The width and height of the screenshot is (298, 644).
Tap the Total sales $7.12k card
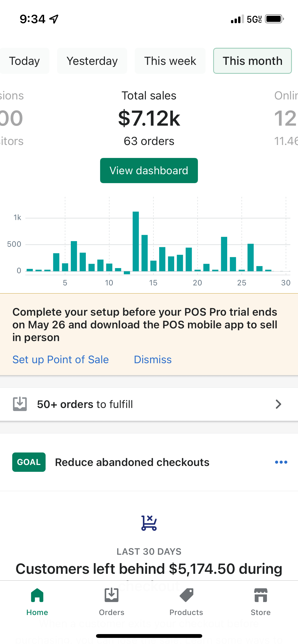coord(149,119)
